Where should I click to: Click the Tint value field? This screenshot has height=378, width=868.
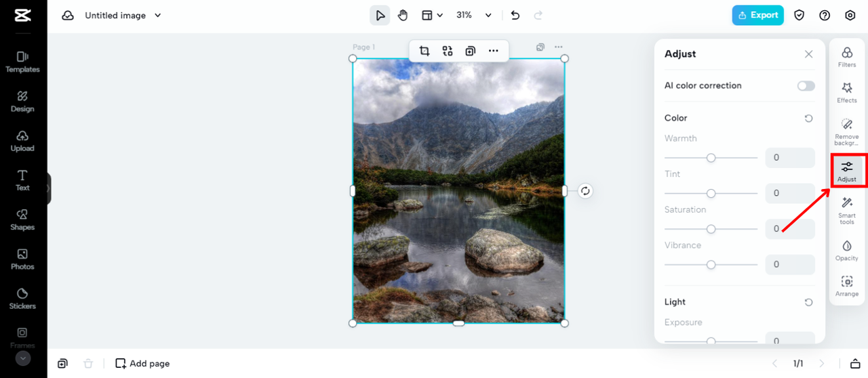(790, 193)
